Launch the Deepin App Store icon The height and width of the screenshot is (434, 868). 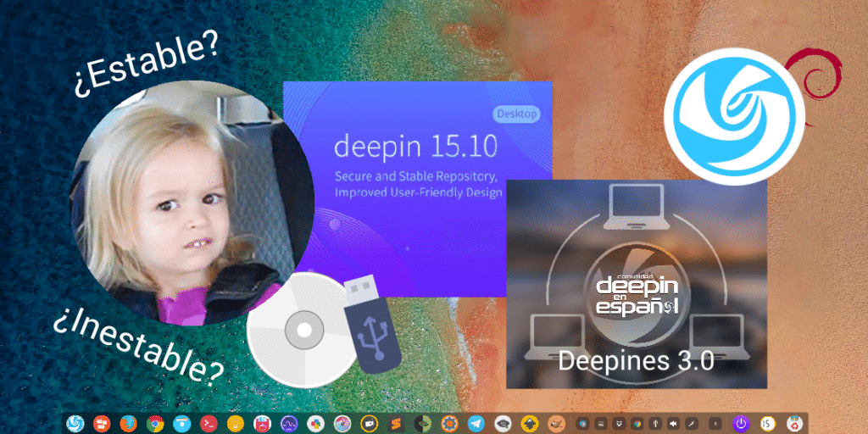point(261,422)
